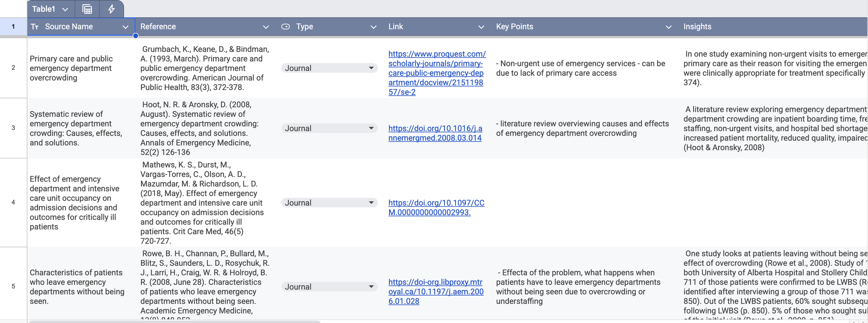868x323 pixels.
Task: Open the Source Name column menu arrow
Action: [x=125, y=27]
